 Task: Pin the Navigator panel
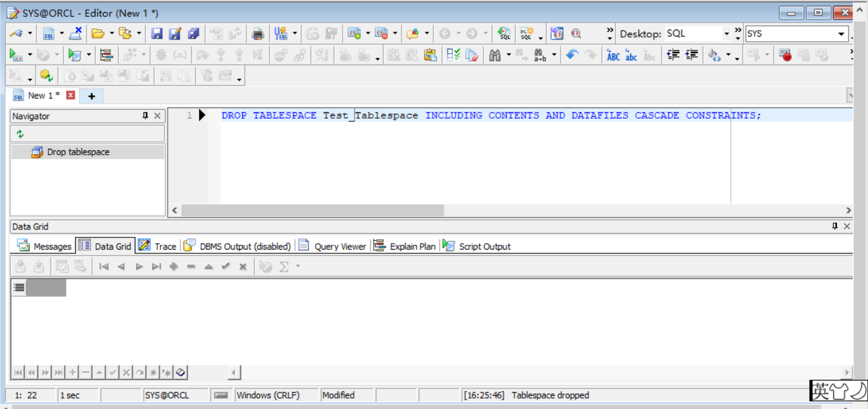[x=145, y=115]
